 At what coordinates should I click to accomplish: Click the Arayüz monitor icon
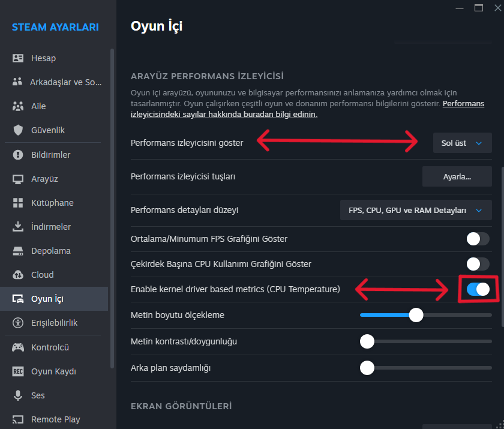click(18, 179)
